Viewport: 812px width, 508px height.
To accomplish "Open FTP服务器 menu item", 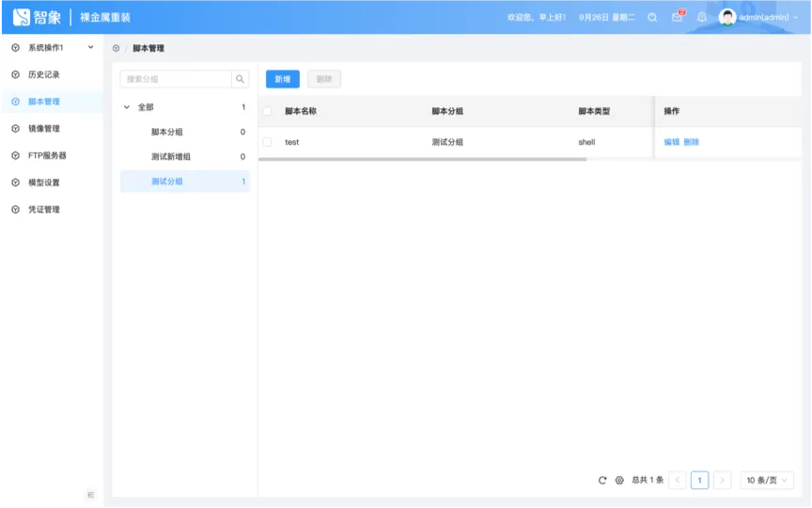I will [x=47, y=155].
